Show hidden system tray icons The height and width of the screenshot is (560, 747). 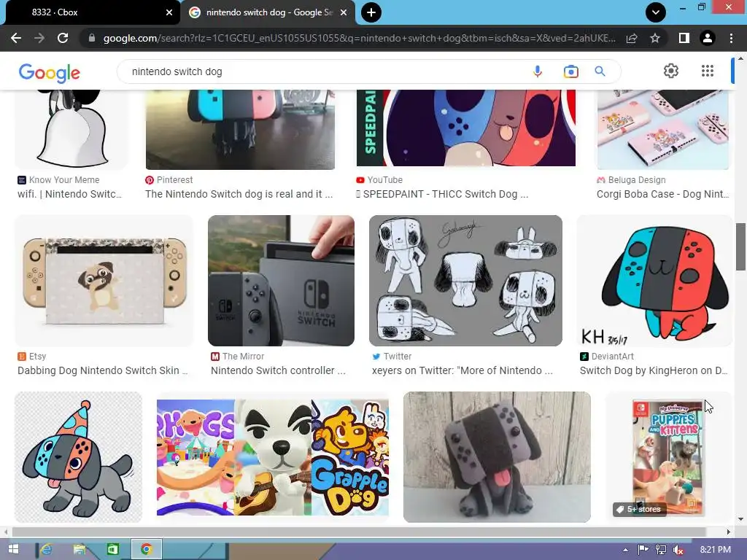625,550
